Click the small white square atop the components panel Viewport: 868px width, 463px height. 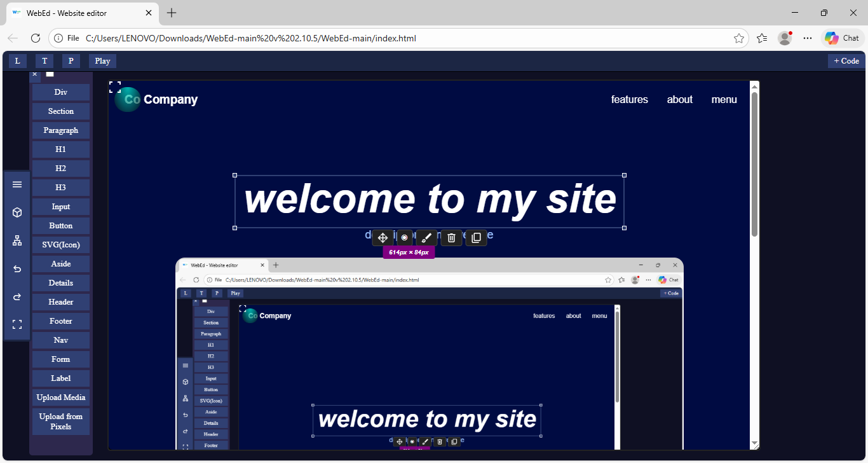[50, 74]
